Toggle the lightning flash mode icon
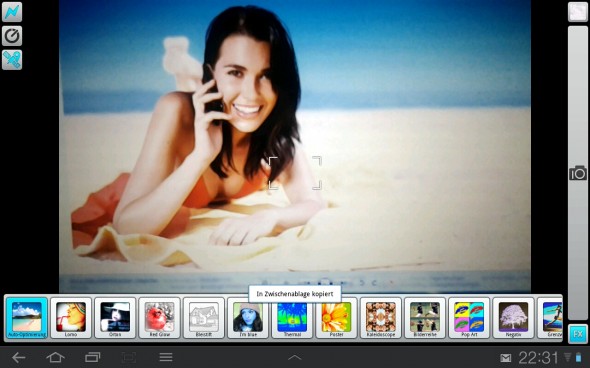Screen dimensions: 590x368 pyautogui.click(x=12, y=12)
